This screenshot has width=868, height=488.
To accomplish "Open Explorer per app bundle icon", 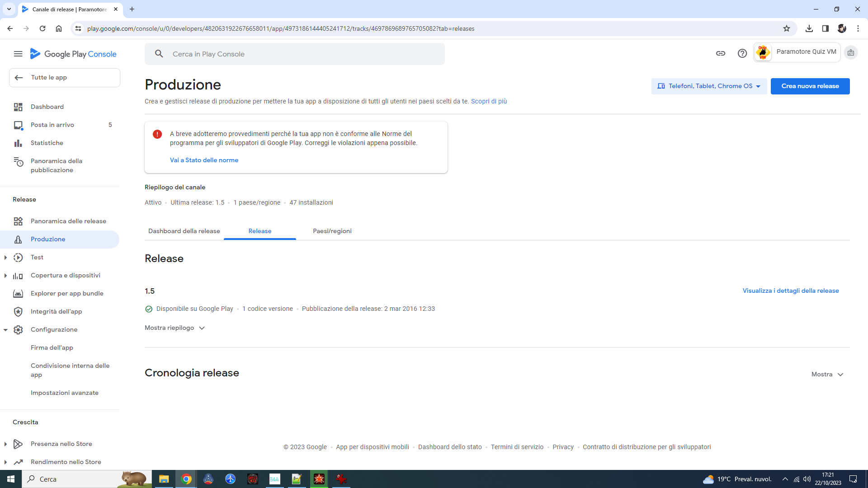I will click(x=18, y=294).
